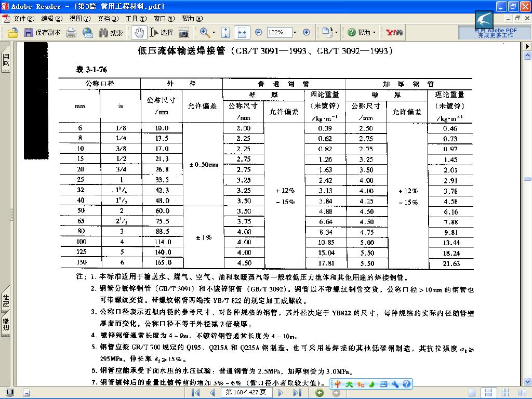Pick the Zoom In magnifier tool
The width and height of the screenshot is (532, 399).
205,33
